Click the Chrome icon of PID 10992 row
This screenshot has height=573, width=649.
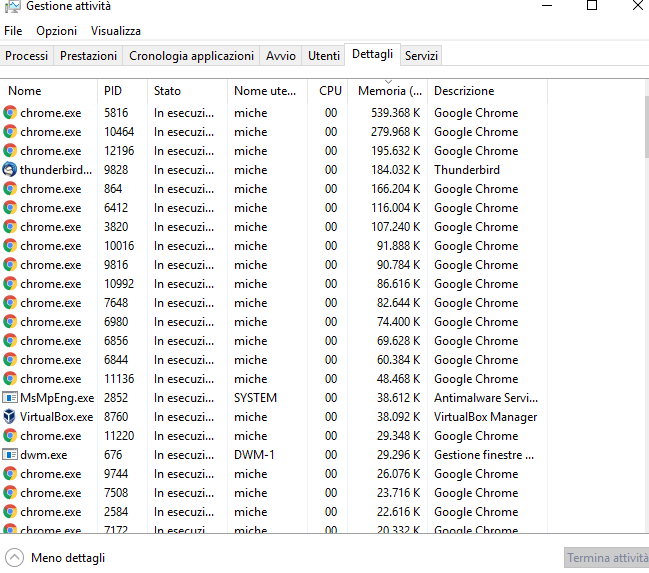(10, 284)
